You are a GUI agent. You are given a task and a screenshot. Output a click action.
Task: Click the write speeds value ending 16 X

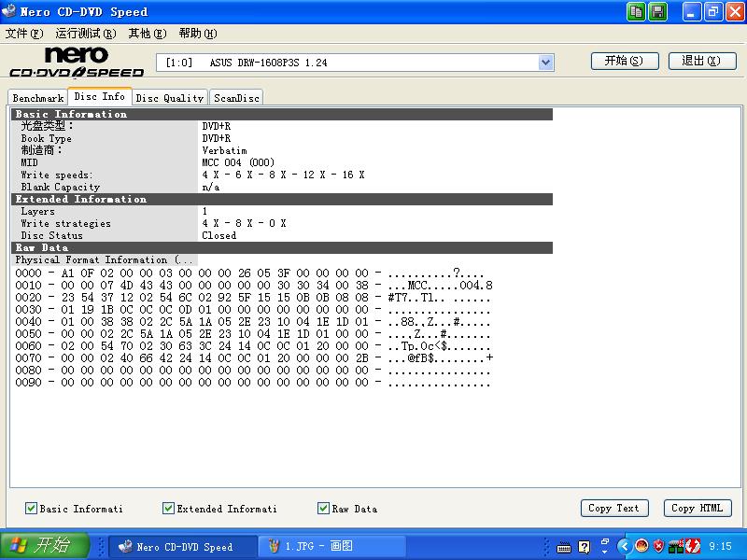pyautogui.click(x=284, y=175)
